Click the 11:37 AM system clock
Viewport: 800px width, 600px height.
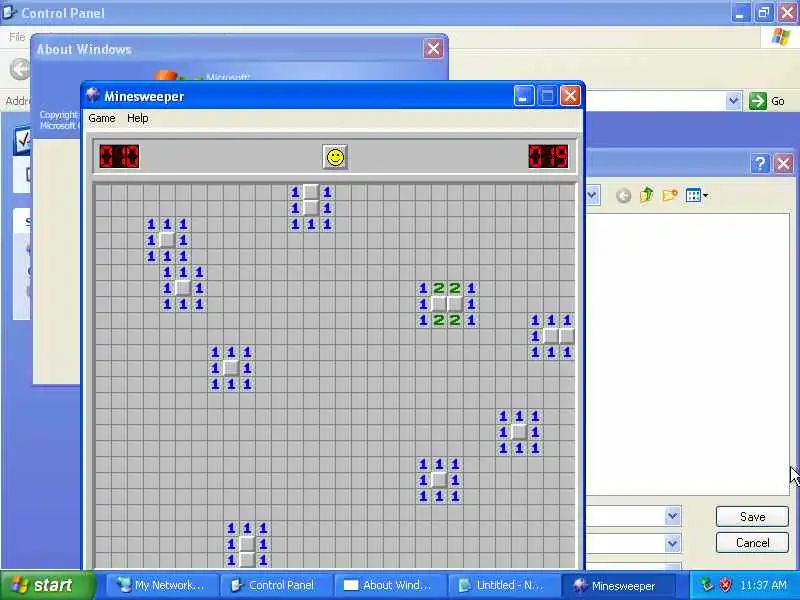(x=763, y=585)
